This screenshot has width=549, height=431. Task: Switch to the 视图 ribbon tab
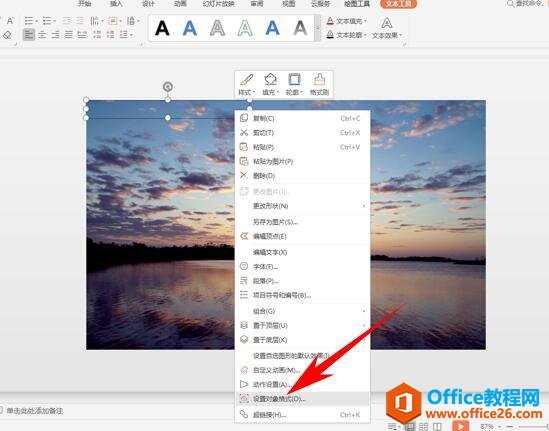[289, 4]
